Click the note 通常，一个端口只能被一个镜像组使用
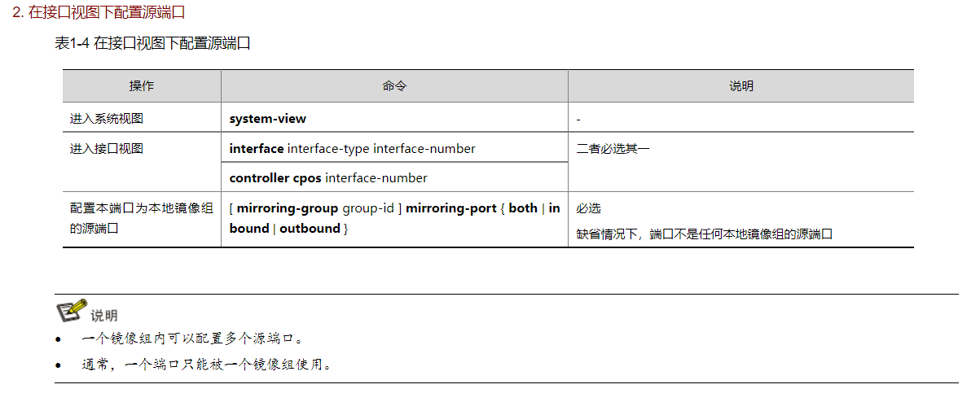 click(207, 364)
